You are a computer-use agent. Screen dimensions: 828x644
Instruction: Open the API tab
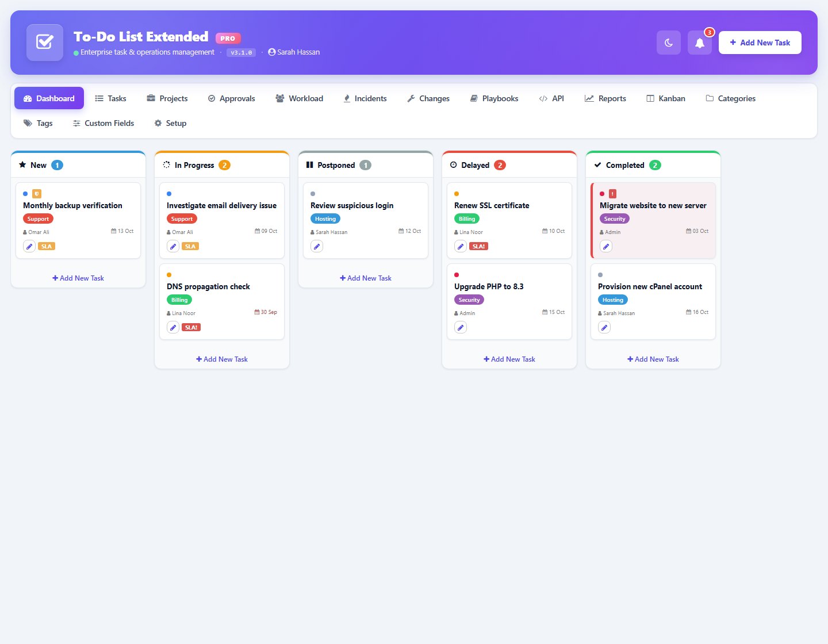(x=551, y=98)
